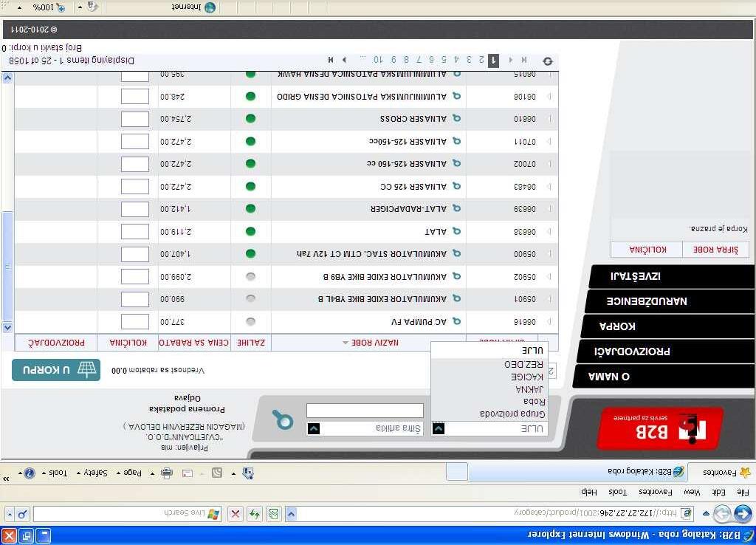The height and width of the screenshot is (545, 756).
Task: Open details magnifier for AC PUMPA FV
Action: pyautogui.click(x=456, y=321)
